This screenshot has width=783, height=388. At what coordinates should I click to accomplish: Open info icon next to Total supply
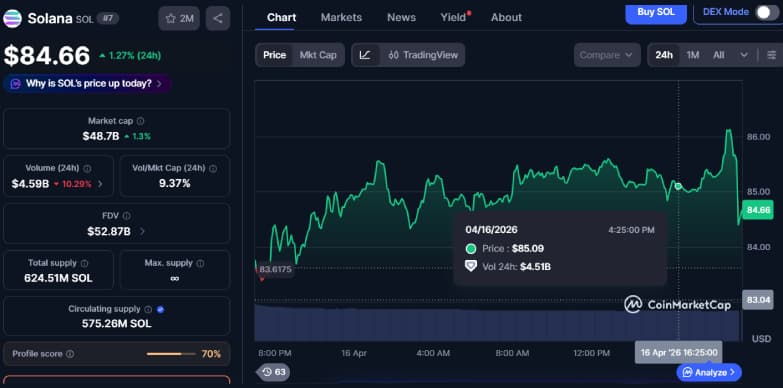point(84,263)
